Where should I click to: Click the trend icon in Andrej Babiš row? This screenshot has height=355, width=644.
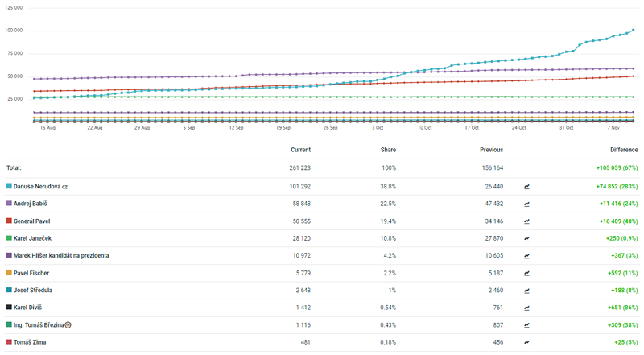[x=526, y=203]
